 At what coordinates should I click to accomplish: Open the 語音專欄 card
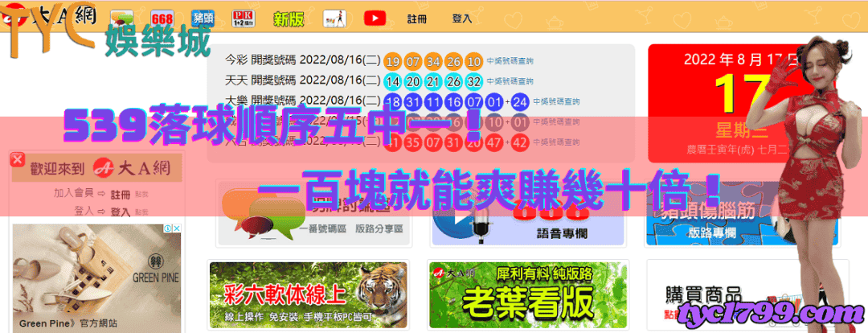[x=527, y=212]
